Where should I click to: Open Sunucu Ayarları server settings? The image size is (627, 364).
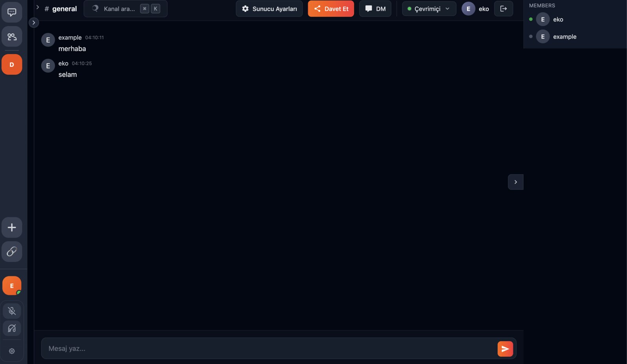(x=269, y=9)
